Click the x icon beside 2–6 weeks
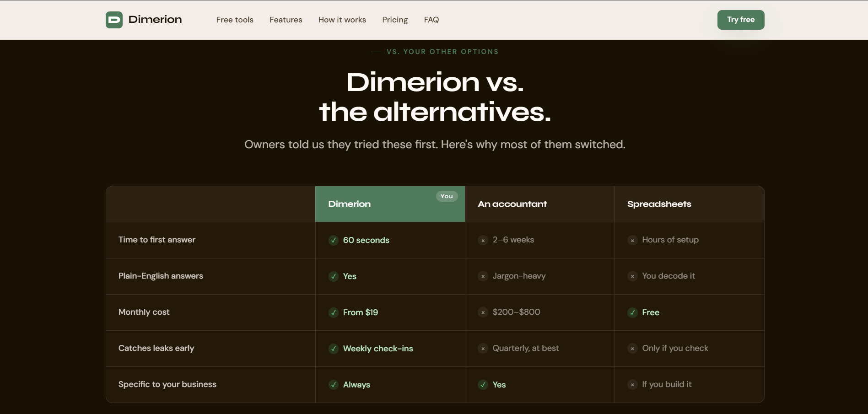868x414 pixels. tap(483, 240)
